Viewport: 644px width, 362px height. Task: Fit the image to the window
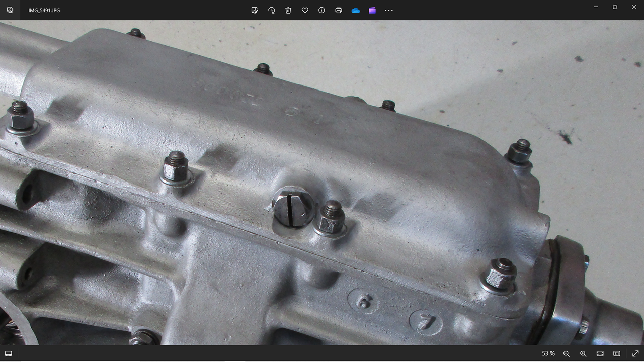tap(600, 354)
